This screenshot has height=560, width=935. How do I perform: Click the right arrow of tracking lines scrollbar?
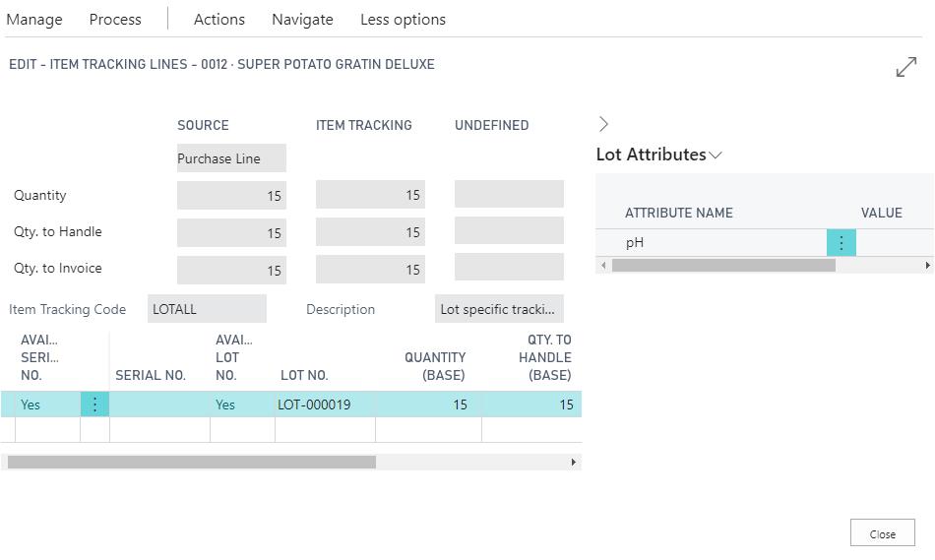(x=574, y=462)
